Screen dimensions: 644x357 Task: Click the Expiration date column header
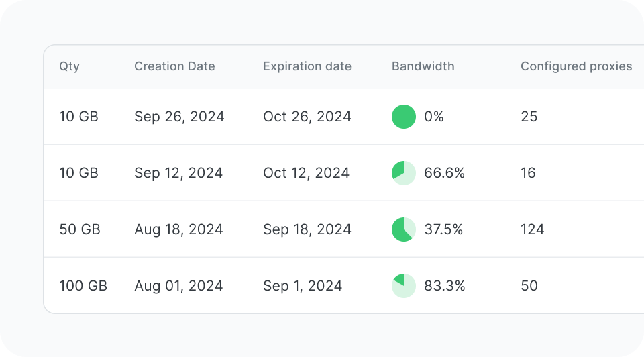click(307, 66)
